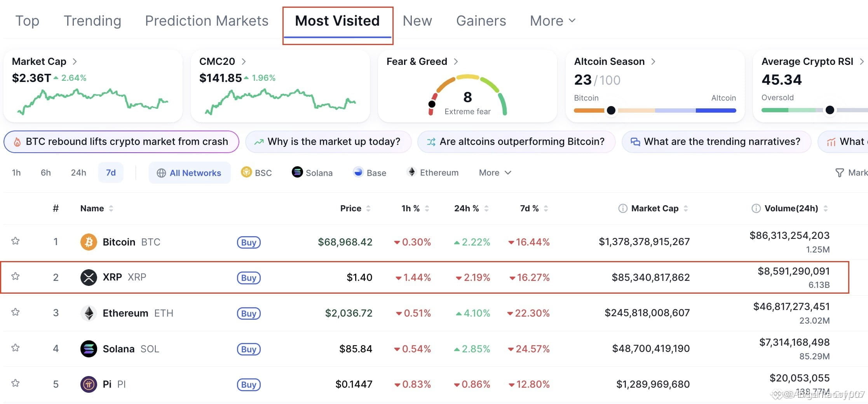This screenshot has height=404, width=868.
Task: Click the Ethereum coin logo
Action: pos(89,313)
